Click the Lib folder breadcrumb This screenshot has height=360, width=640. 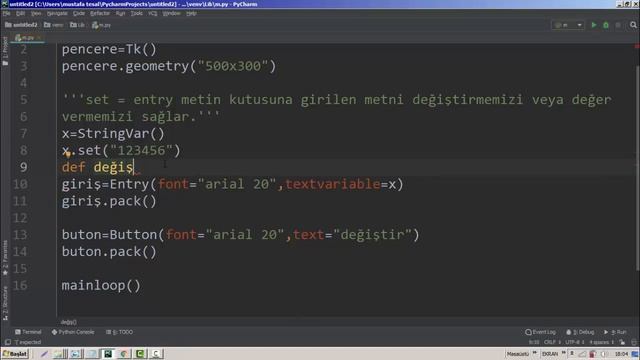(x=77, y=25)
